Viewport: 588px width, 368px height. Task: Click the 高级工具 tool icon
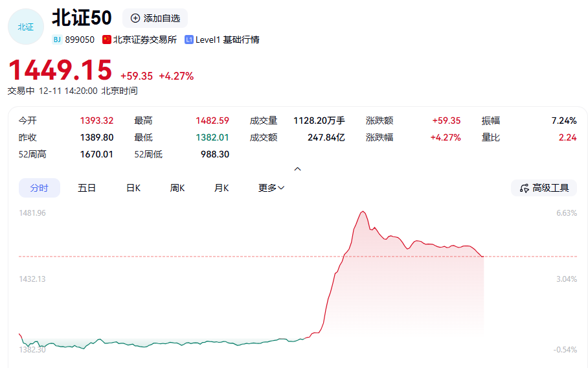pyautogui.click(x=523, y=188)
